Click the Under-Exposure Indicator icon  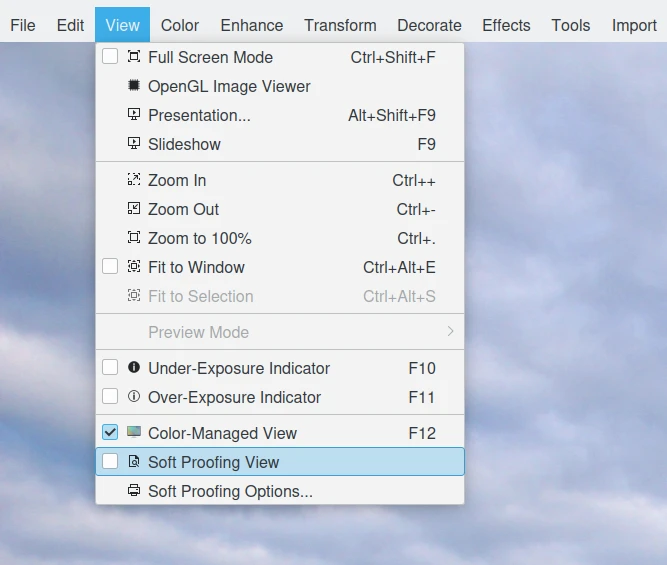[134, 368]
